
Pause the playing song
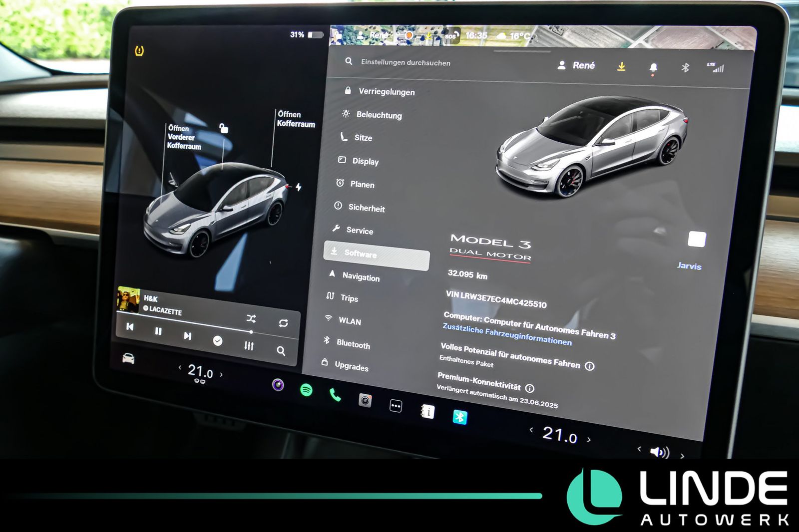pyautogui.click(x=158, y=331)
